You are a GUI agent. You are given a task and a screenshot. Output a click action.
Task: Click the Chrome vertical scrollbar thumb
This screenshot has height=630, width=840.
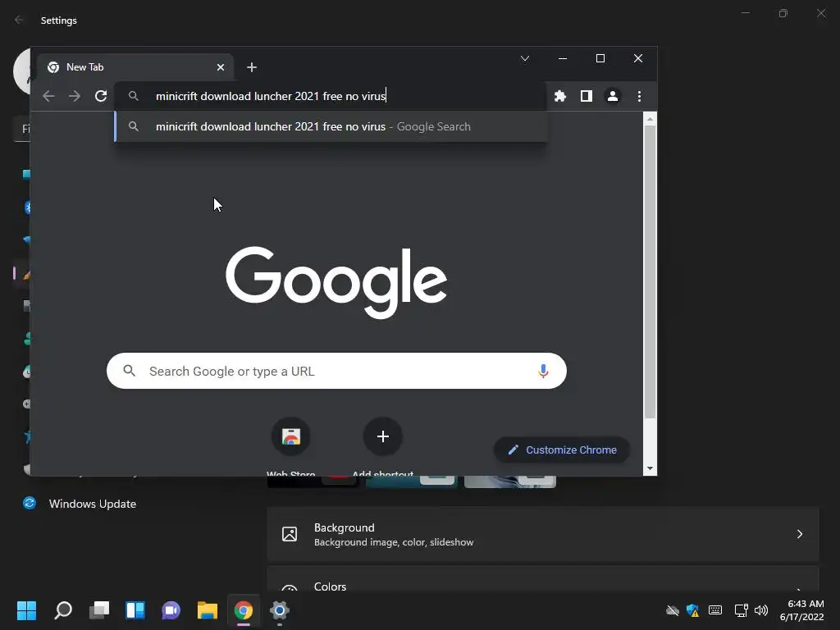pyautogui.click(x=650, y=272)
